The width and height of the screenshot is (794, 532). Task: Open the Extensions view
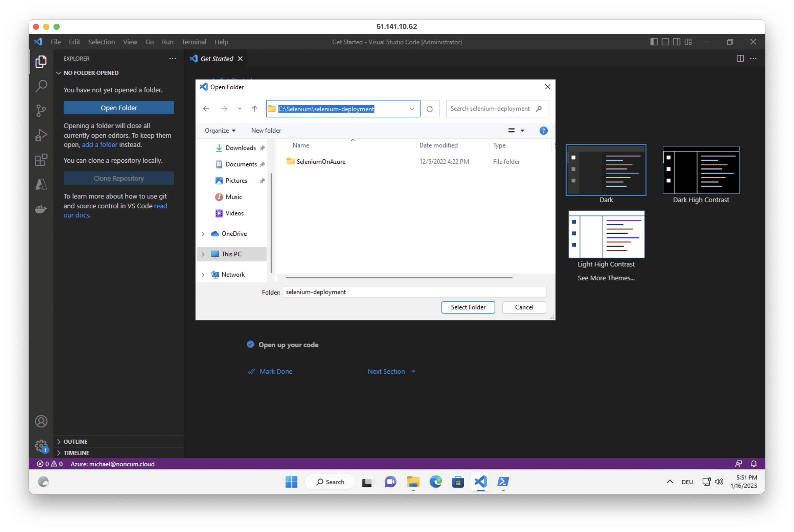41,160
